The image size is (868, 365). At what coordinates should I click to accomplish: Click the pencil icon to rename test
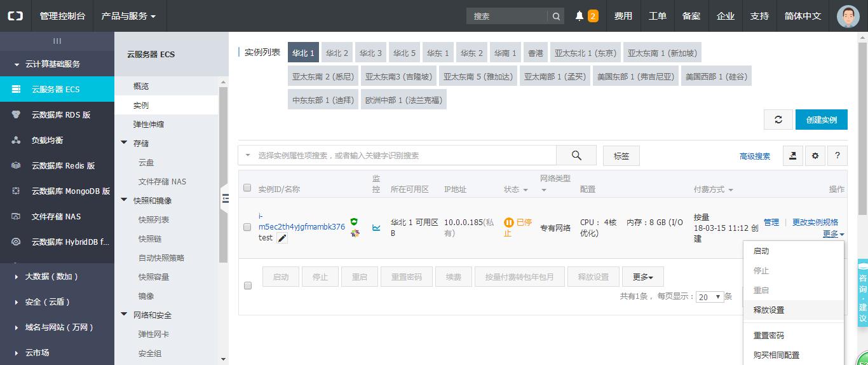tap(282, 238)
